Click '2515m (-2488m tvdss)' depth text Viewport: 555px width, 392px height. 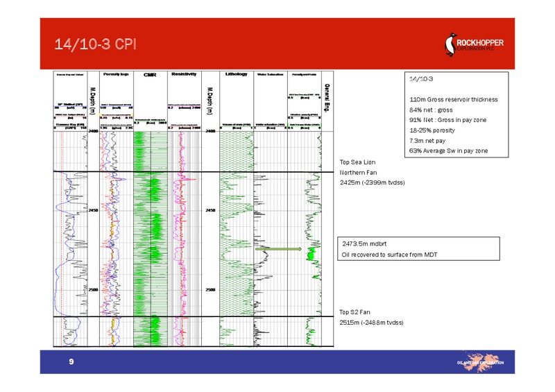point(371,322)
